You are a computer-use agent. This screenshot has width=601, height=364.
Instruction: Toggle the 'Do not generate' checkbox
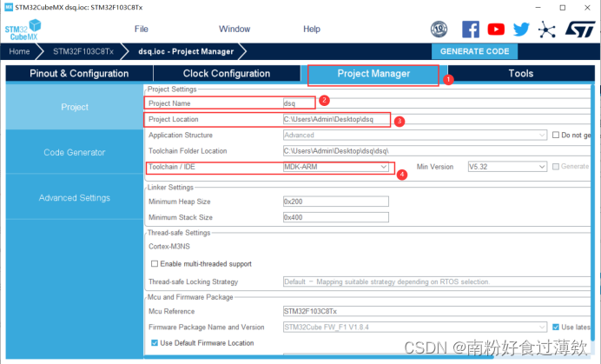click(x=555, y=135)
